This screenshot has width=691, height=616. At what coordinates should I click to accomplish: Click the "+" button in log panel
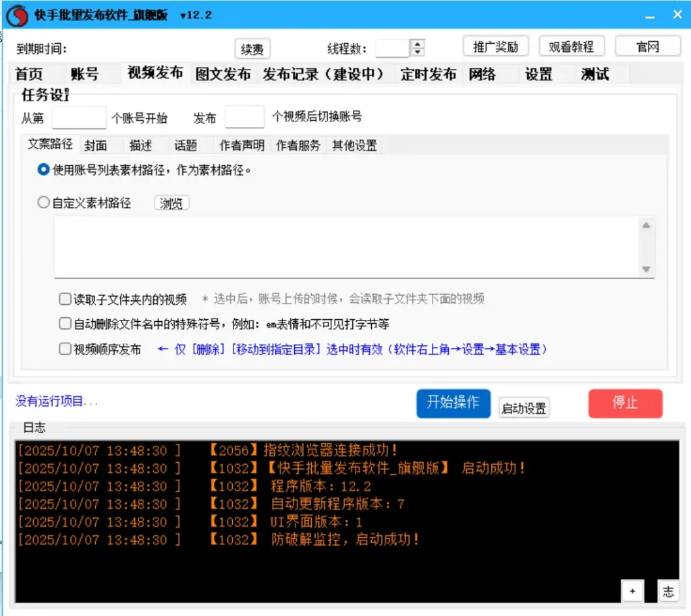pyautogui.click(x=632, y=591)
